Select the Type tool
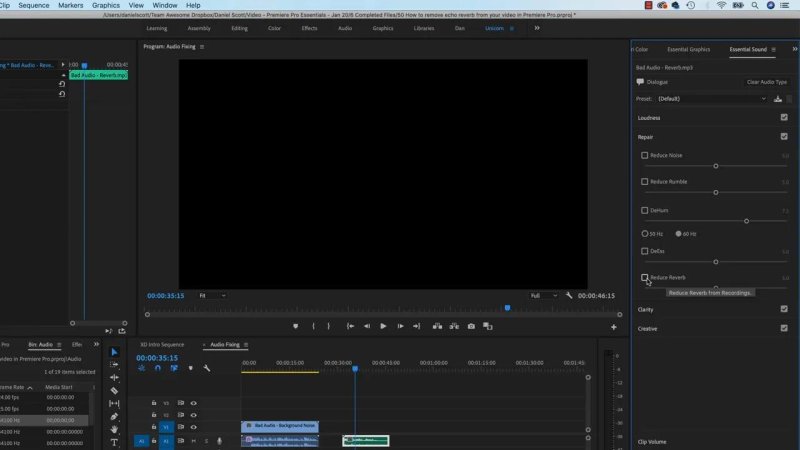This screenshot has width=800, height=450. tap(114, 442)
